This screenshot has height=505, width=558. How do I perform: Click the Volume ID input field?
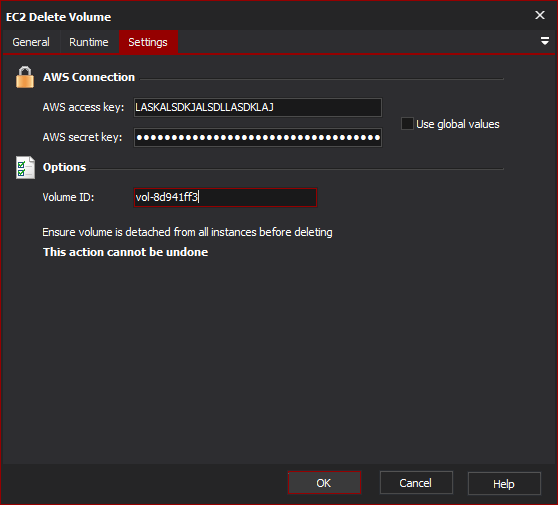(225, 197)
